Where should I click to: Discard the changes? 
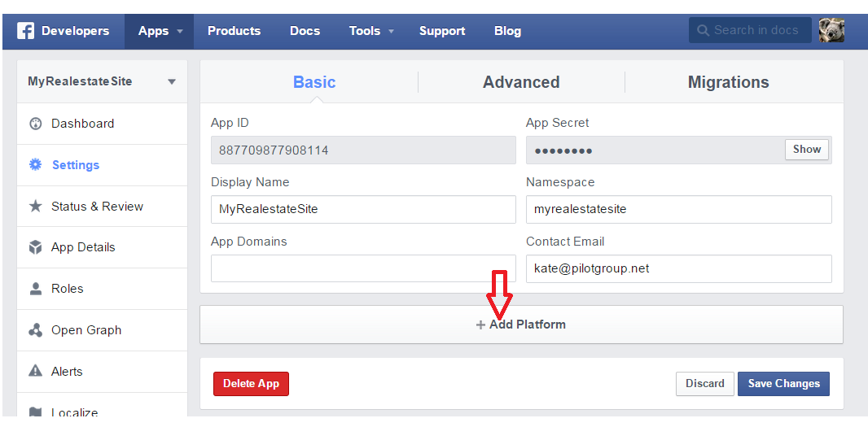pyautogui.click(x=704, y=384)
